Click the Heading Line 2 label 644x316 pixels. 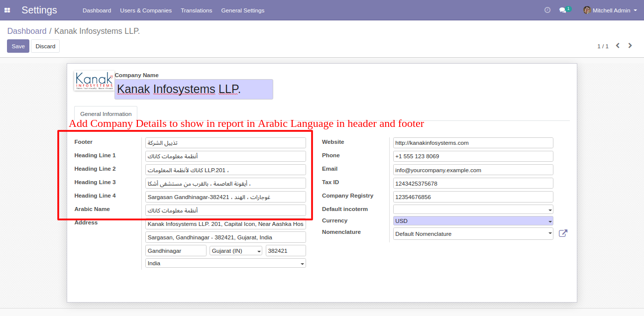click(95, 169)
